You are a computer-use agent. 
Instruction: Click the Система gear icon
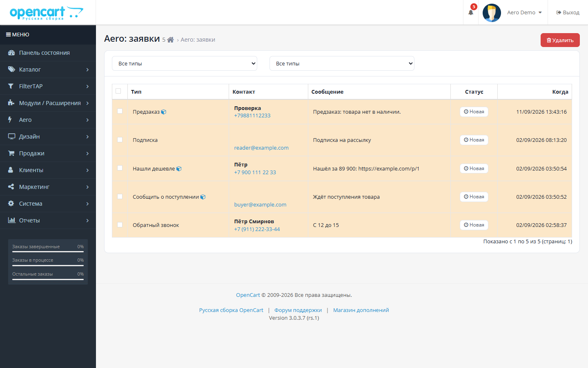point(11,204)
